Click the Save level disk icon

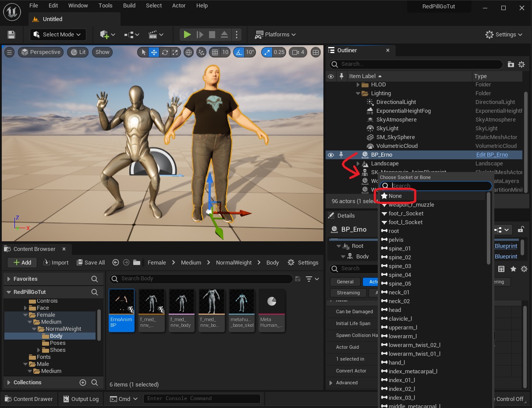(x=11, y=35)
